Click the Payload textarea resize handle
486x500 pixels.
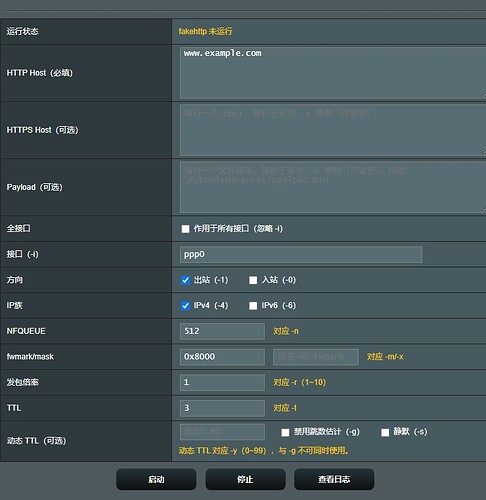[x=484, y=210]
